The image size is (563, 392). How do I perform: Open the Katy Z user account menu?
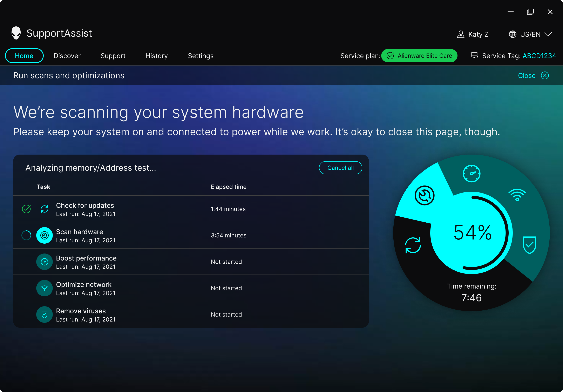coord(473,34)
